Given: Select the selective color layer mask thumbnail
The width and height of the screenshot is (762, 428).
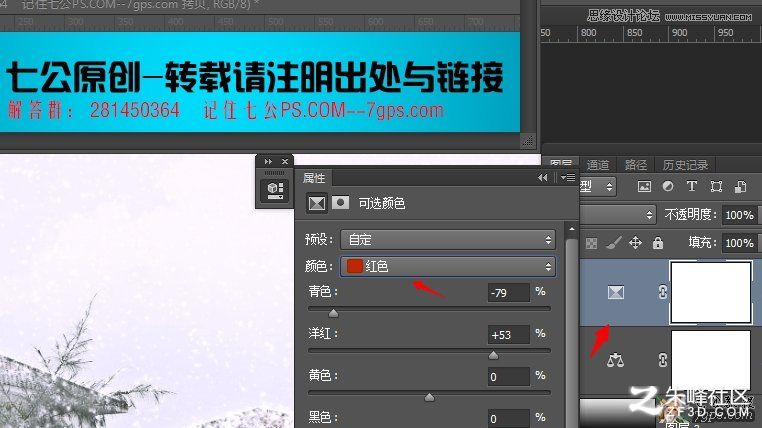Looking at the screenshot, I should point(711,292).
